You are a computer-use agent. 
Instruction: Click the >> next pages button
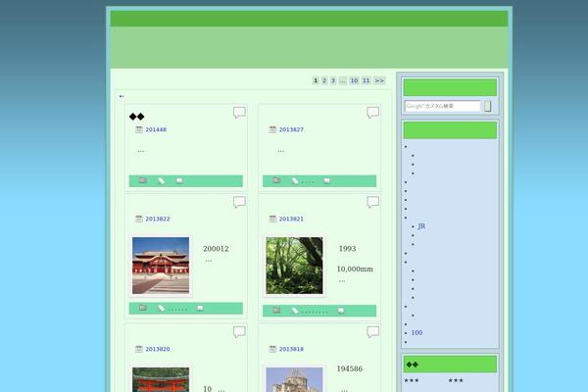[379, 80]
